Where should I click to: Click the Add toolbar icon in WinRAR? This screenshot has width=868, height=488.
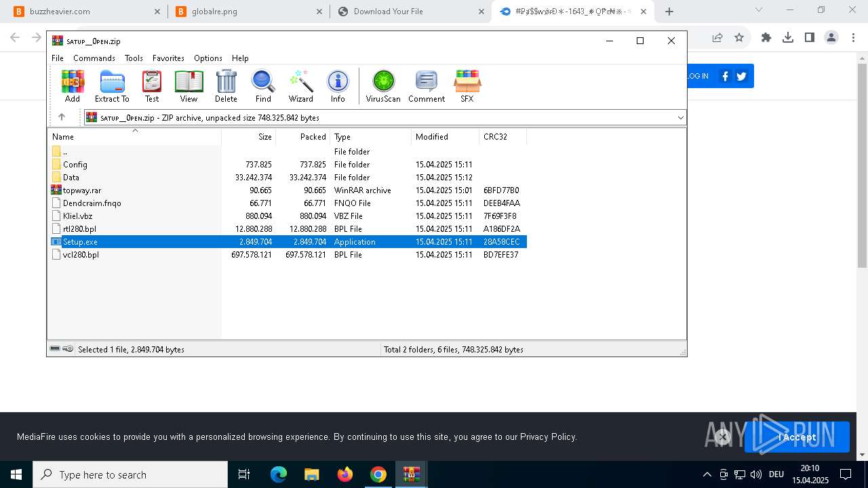73,86
